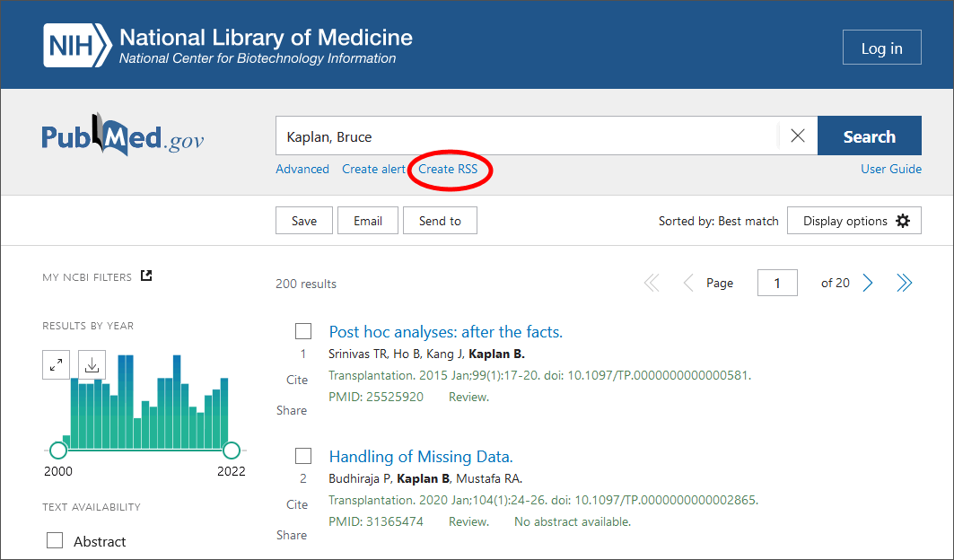Click the page number input field
This screenshot has width=954, height=560.
pyautogui.click(x=777, y=283)
